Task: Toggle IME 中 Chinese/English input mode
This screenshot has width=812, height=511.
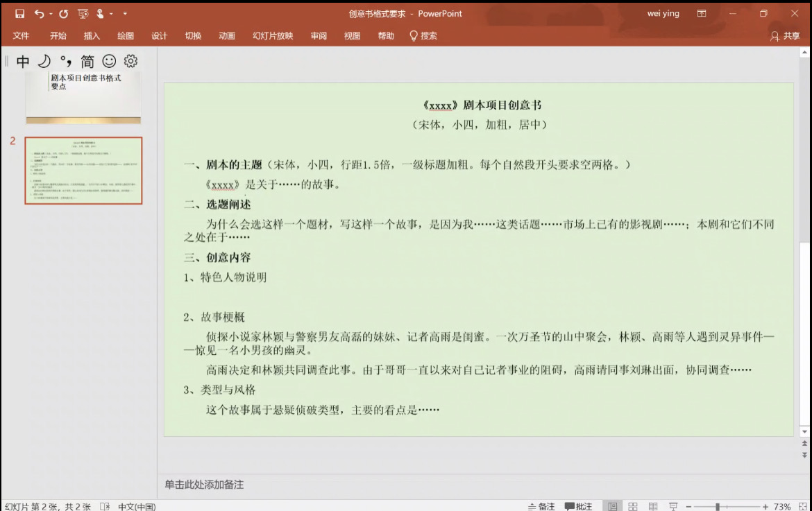Action: click(x=23, y=62)
